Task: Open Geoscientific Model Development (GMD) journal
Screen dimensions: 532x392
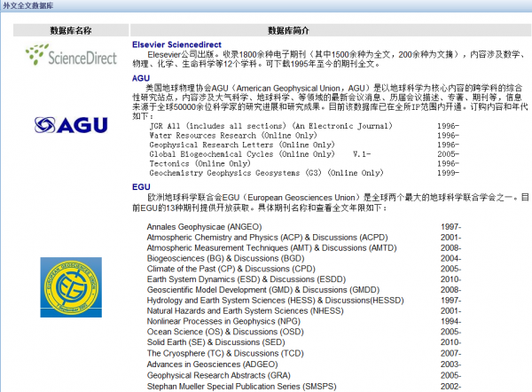Action: 263,290
